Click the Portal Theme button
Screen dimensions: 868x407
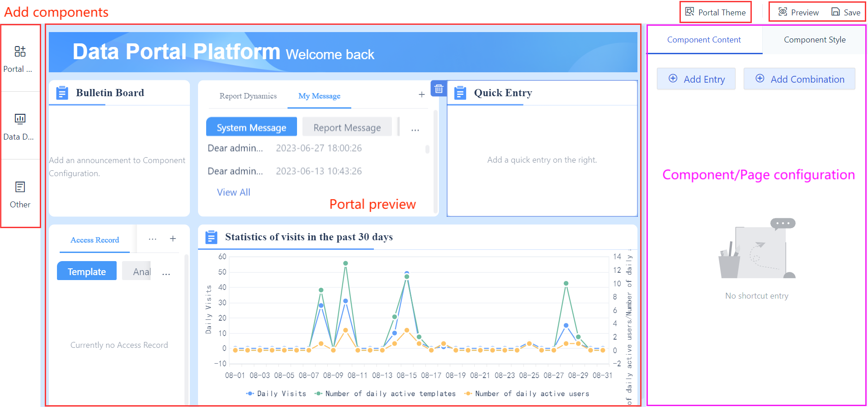click(x=716, y=12)
